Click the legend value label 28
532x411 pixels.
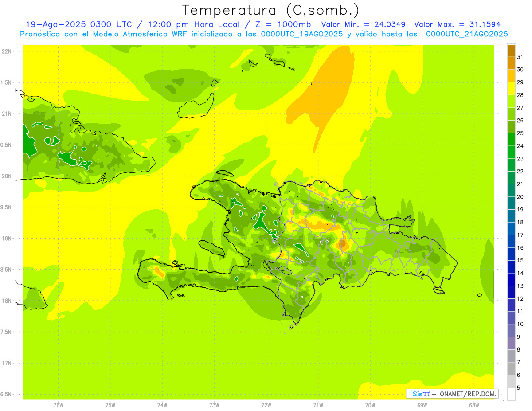[520, 95]
